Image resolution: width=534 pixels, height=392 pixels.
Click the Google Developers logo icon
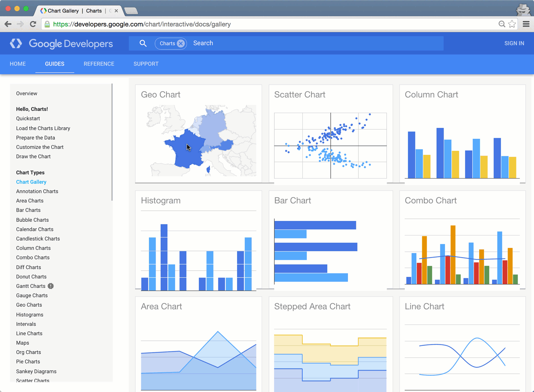coord(16,44)
